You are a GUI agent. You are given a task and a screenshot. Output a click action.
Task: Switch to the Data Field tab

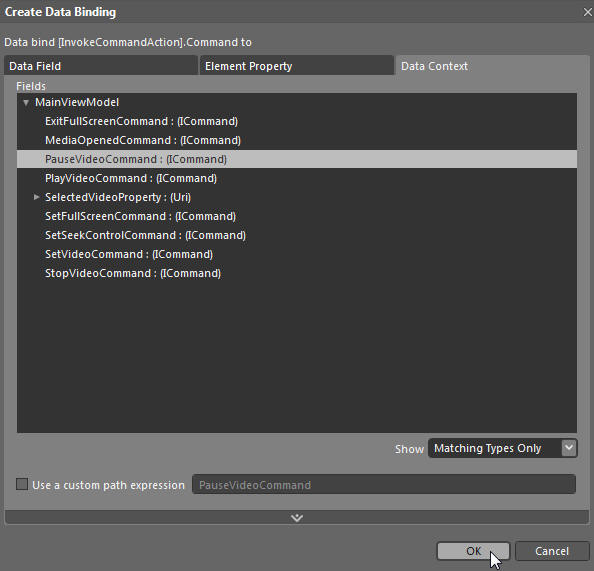click(x=101, y=66)
